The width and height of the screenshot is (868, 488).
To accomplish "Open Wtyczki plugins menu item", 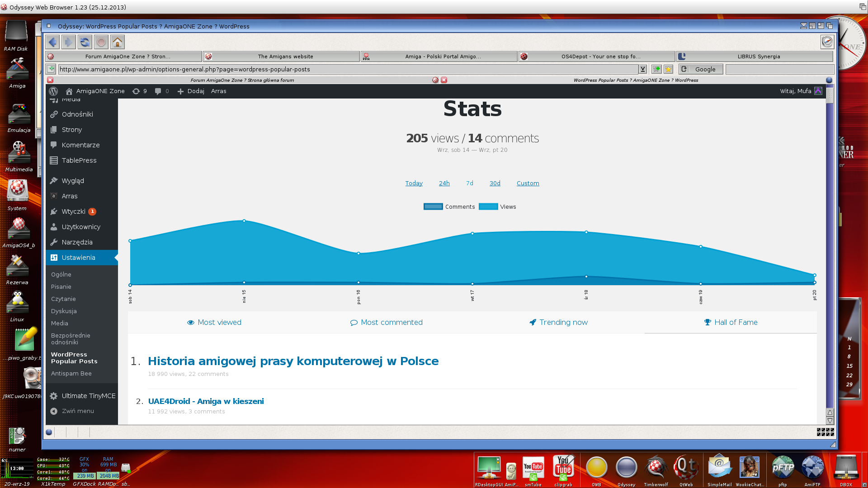I will 81,211.
